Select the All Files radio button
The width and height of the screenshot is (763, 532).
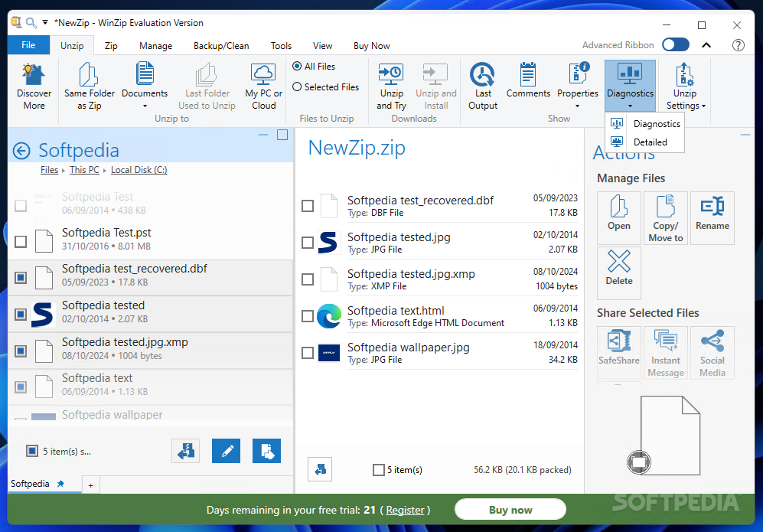pos(297,66)
